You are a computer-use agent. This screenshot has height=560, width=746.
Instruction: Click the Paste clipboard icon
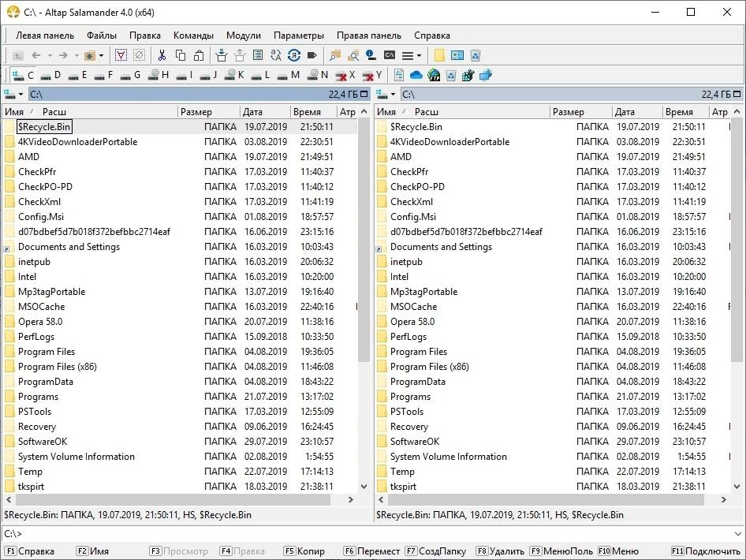click(199, 56)
